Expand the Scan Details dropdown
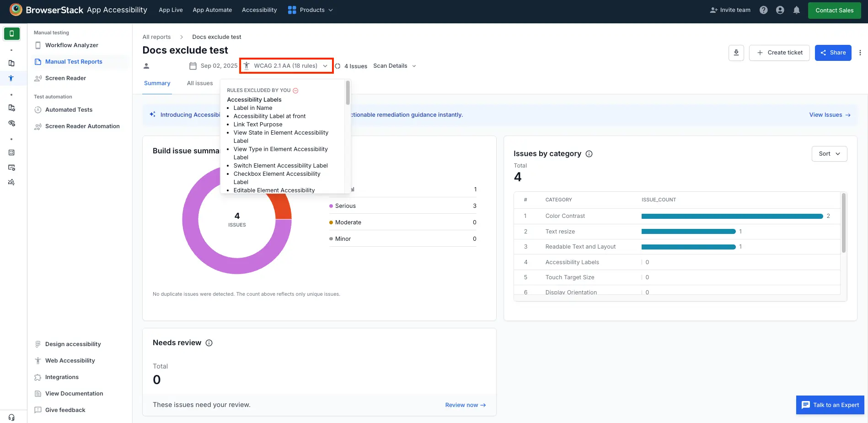868x423 pixels. [x=394, y=66]
